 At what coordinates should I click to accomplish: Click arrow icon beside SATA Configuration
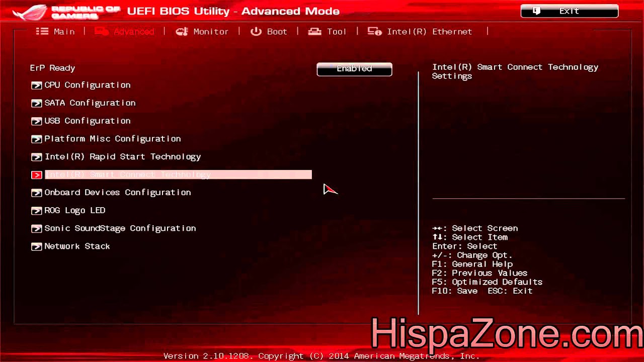pyautogui.click(x=36, y=104)
